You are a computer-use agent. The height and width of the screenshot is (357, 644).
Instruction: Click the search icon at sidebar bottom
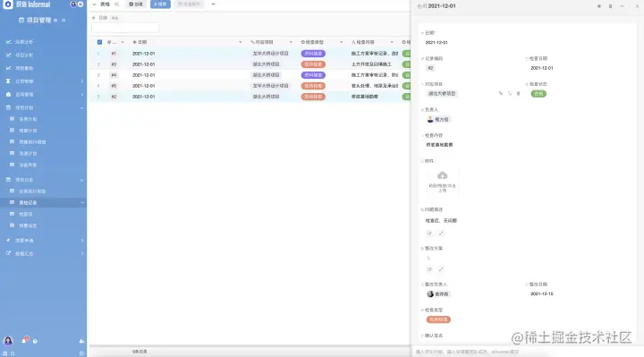click(13, 353)
